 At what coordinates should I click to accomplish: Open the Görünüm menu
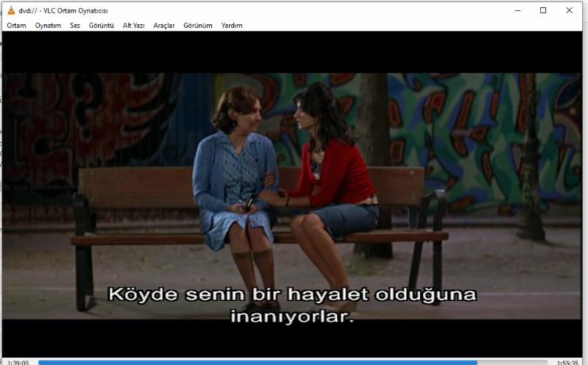[x=198, y=26]
